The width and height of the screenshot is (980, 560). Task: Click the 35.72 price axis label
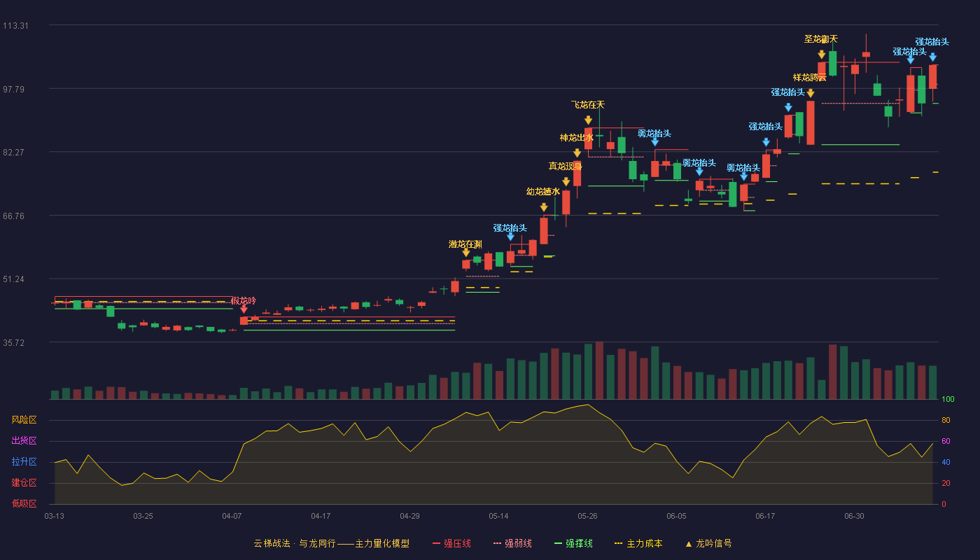(x=15, y=343)
